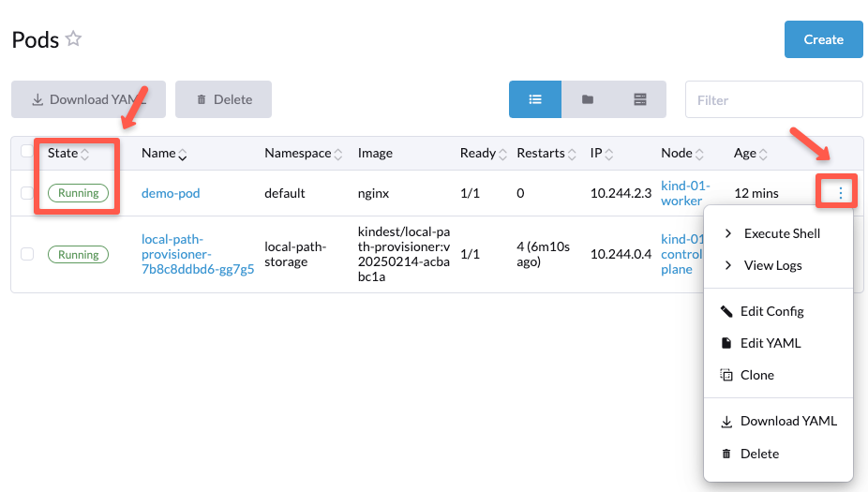Click the Filter input field
Viewport: 868px width, 492px height.
click(773, 99)
